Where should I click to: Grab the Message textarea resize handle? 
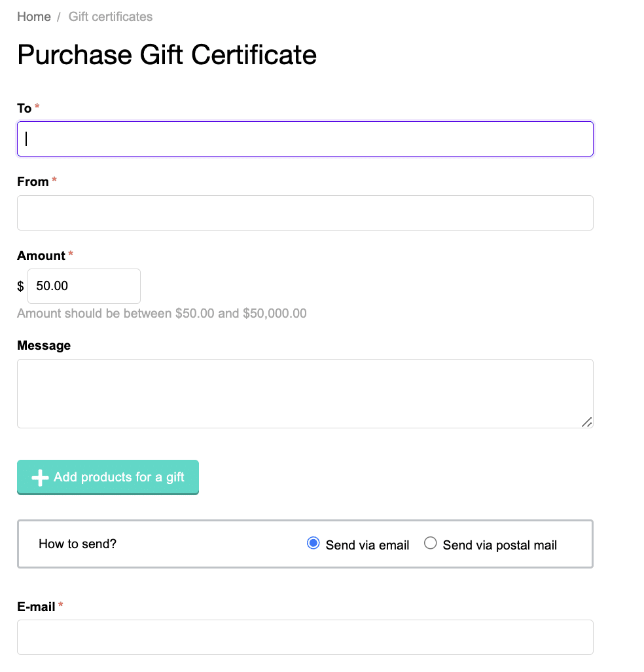pos(586,422)
